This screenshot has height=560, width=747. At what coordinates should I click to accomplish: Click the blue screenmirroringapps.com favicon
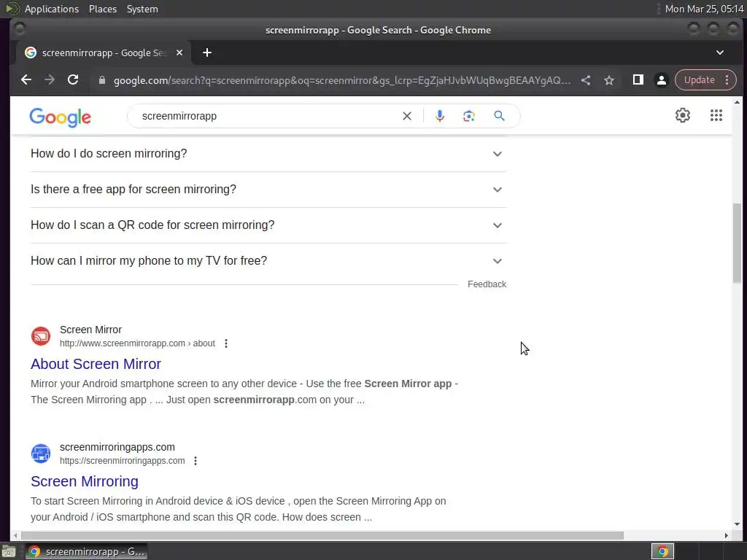coord(41,454)
